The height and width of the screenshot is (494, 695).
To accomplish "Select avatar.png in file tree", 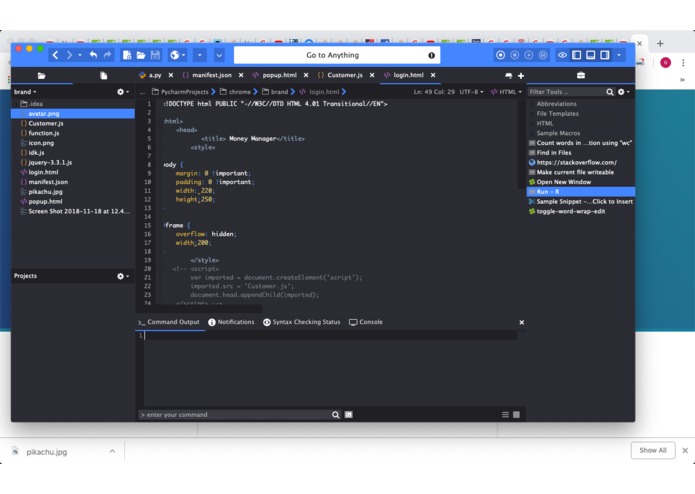I will coord(44,113).
